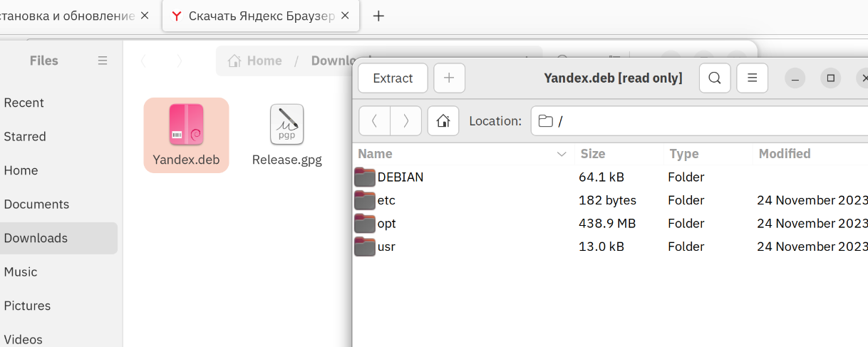Image resolution: width=868 pixels, height=347 pixels.
Task: Click the Location path input field
Action: point(700,121)
